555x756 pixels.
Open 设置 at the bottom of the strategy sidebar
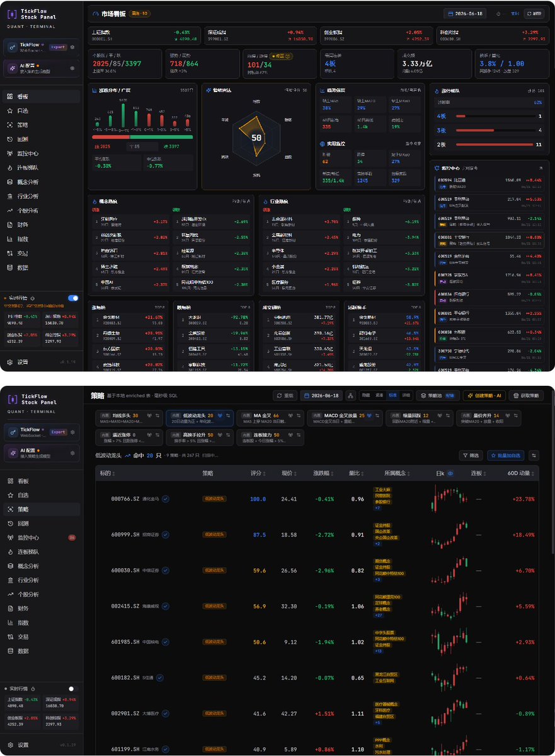coord(23,745)
